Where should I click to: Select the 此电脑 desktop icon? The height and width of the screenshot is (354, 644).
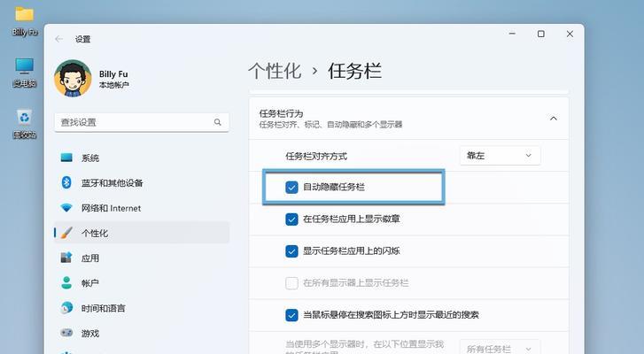click(24, 73)
